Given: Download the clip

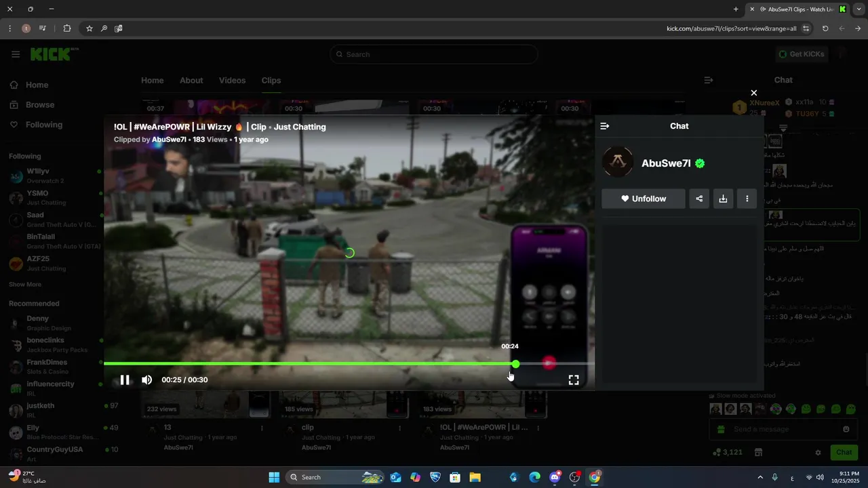Looking at the screenshot, I should click(723, 199).
